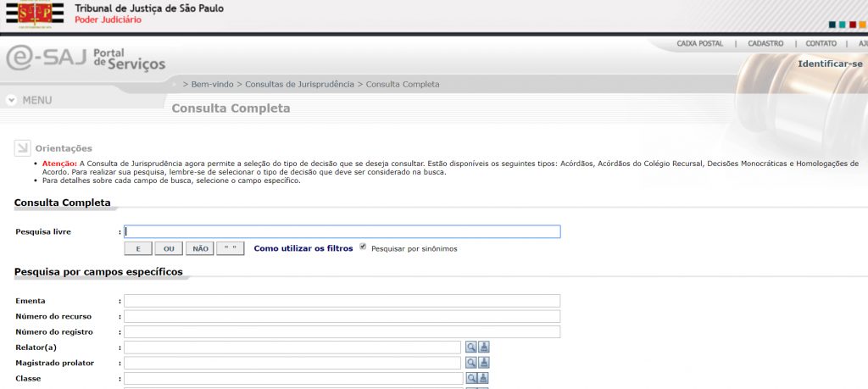Viewport: 868px width, 389px height.
Task: Open the Magistrado prolator search magnifier icon
Action: pos(470,363)
